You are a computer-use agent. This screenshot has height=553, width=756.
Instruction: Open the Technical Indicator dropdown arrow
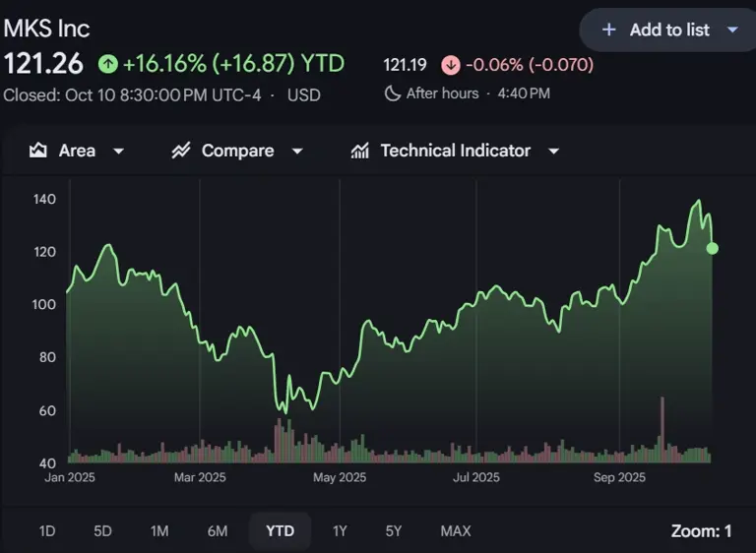(554, 152)
